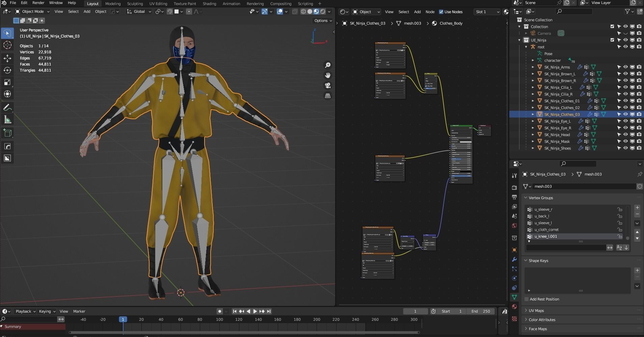This screenshot has width=644, height=337.
Task: Open the Tool properties tab
Action: click(514, 176)
